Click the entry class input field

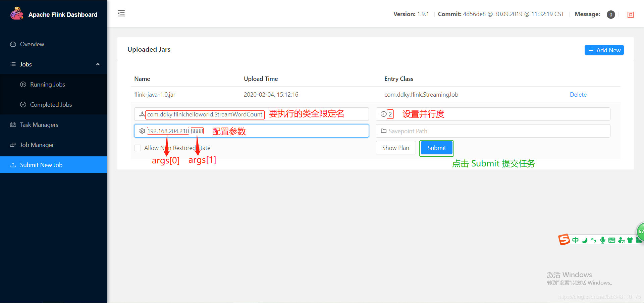[x=252, y=114]
